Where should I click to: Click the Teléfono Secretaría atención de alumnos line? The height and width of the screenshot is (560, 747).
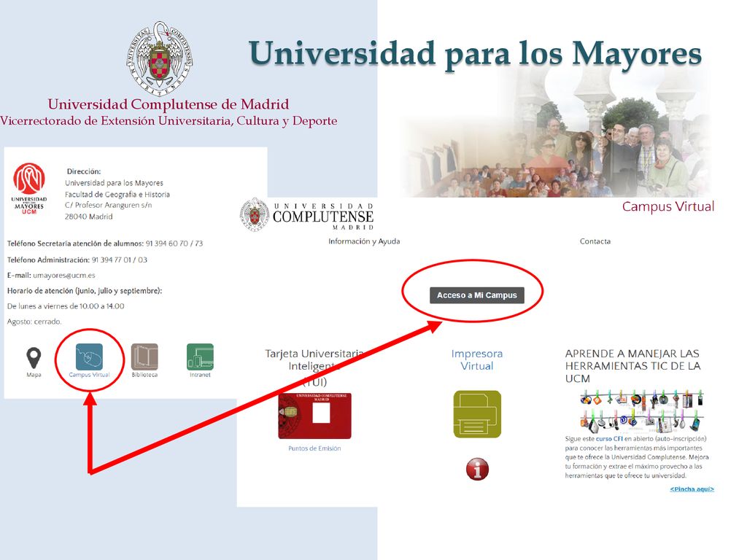105,244
